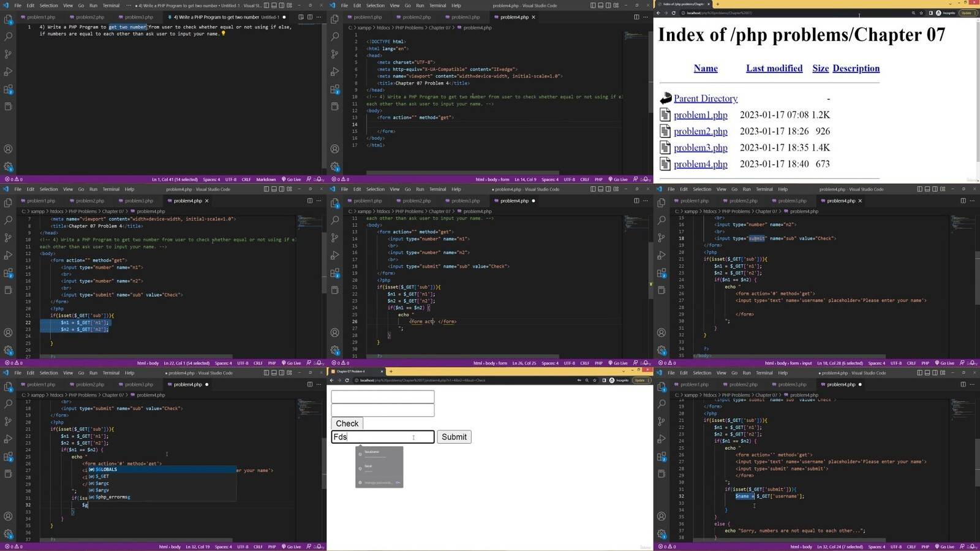Click the text field containing Fds
This screenshot has width=980, height=551.
point(382,437)
